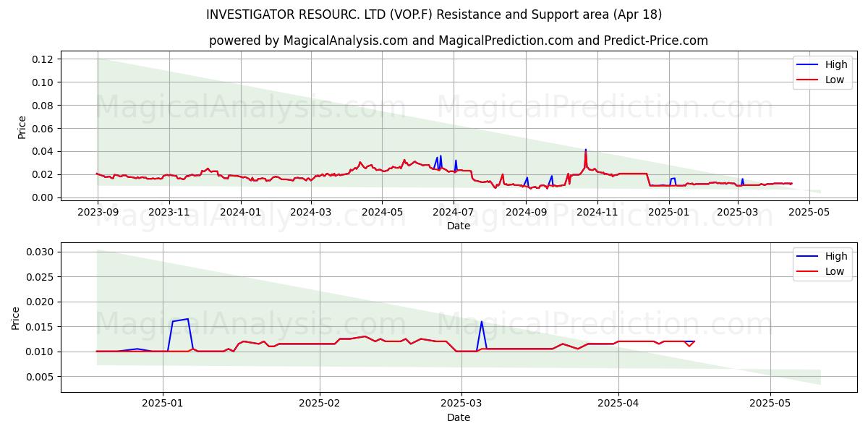Click the '0.04' price tick label

(x=43, y=151)
